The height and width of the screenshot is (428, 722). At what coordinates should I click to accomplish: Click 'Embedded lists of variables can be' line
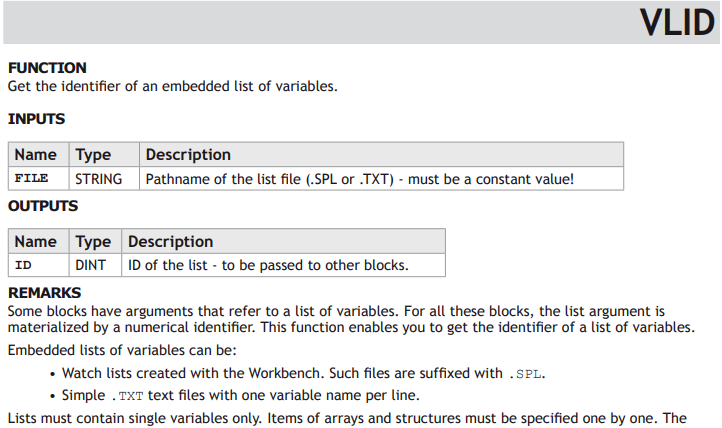pos(122,350)
